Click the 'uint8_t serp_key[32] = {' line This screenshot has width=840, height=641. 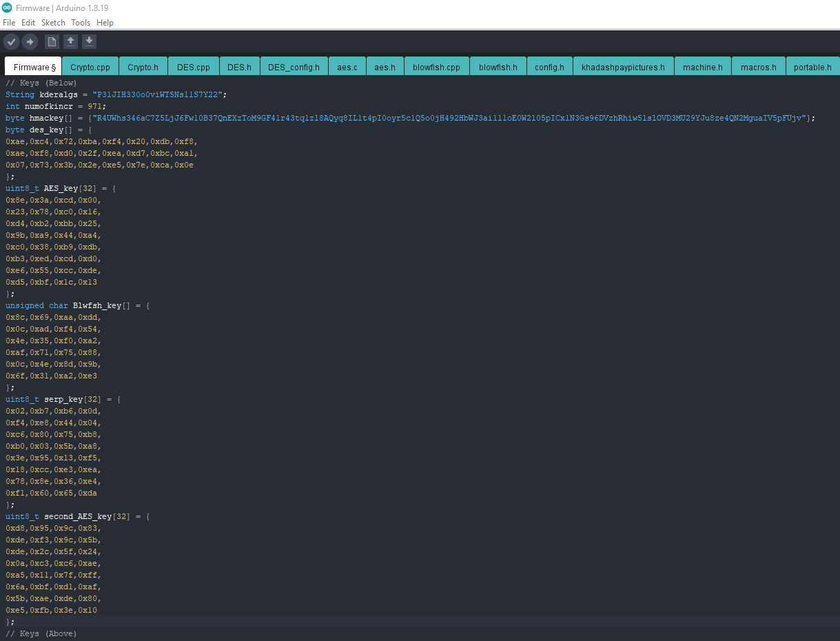click(x=63, y=399)
